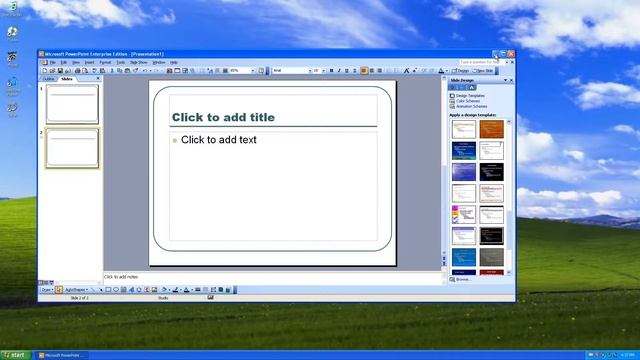Viewport: 640px width, 360px height.
Task: Click the Print icon in the toolbar
Action: tap(78, 71)
